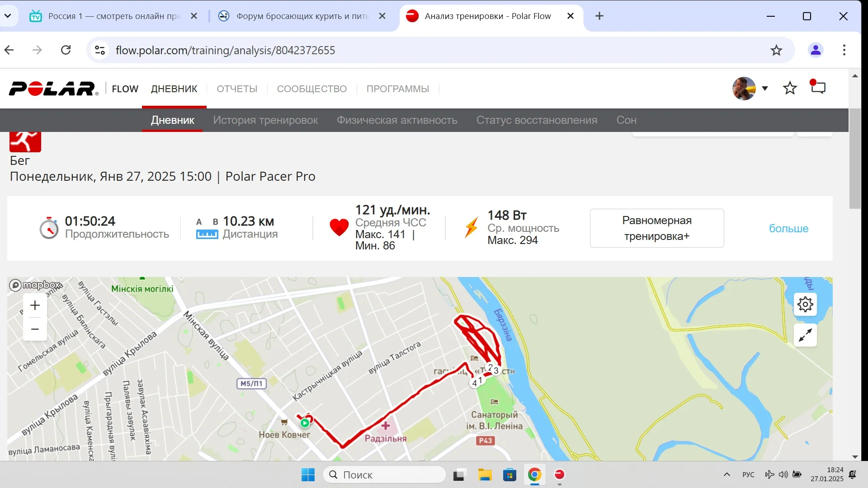The image size is (868, 488).
Task: Click the green route start marker
Action: (x=305, y=423)
